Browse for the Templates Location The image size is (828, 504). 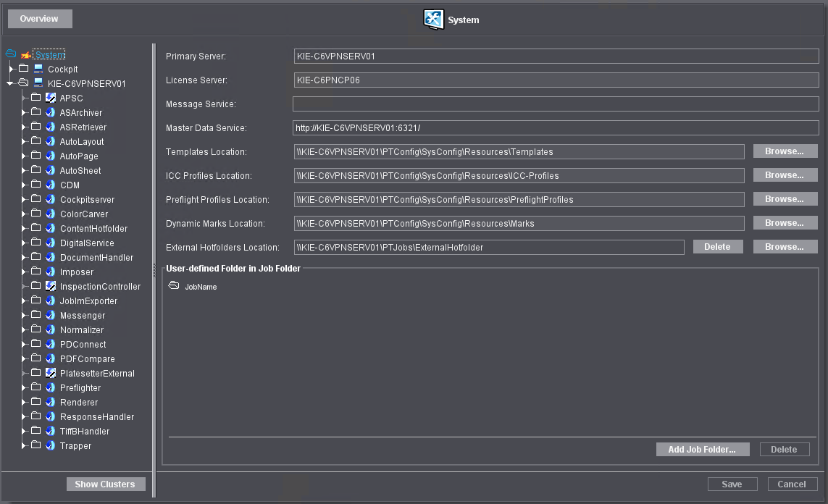785,151
